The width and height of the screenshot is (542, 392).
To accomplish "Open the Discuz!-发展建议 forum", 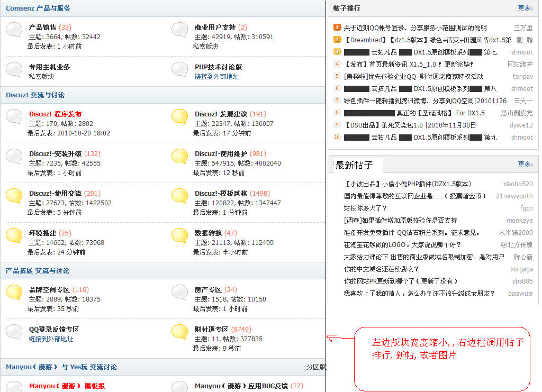I will pos(221,114).
